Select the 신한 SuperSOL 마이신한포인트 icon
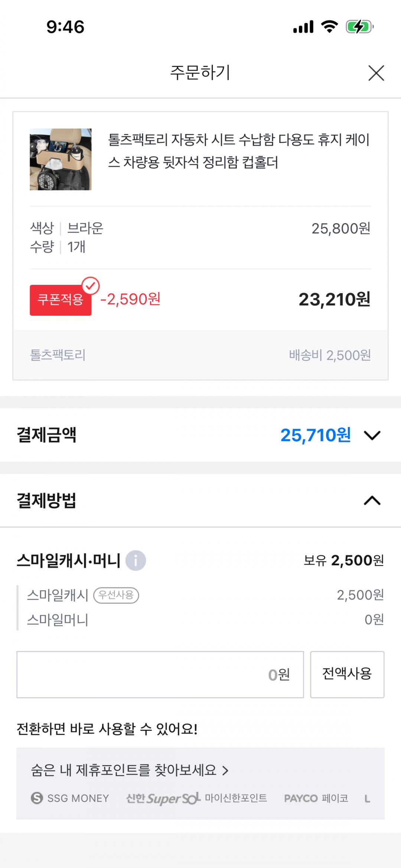 coord(196,798)
